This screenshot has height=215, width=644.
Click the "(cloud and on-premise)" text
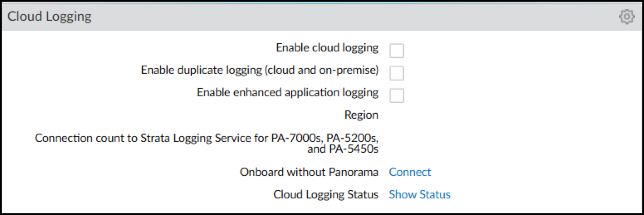click(322, 70)
